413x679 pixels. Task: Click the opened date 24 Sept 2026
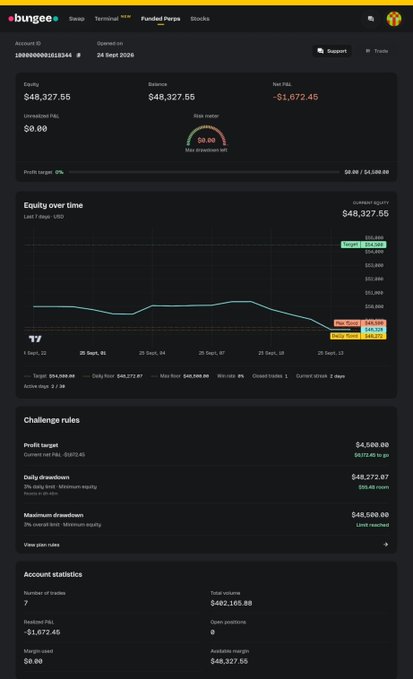(x=115, y=55)
